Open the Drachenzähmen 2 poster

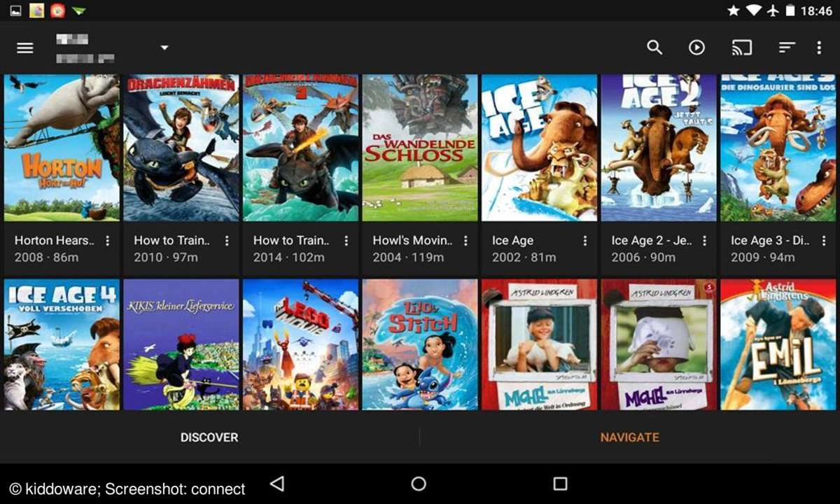click(300, 148)
